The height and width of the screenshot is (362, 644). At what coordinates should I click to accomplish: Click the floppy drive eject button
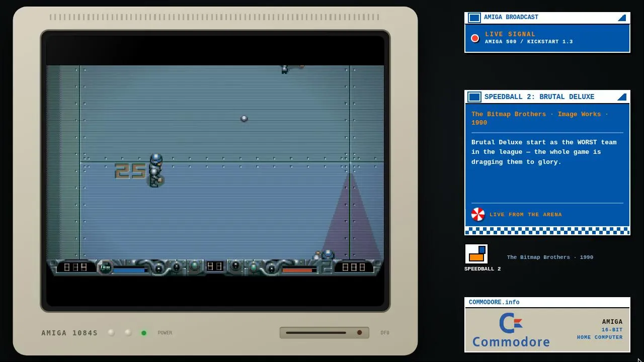coord(359,333)
